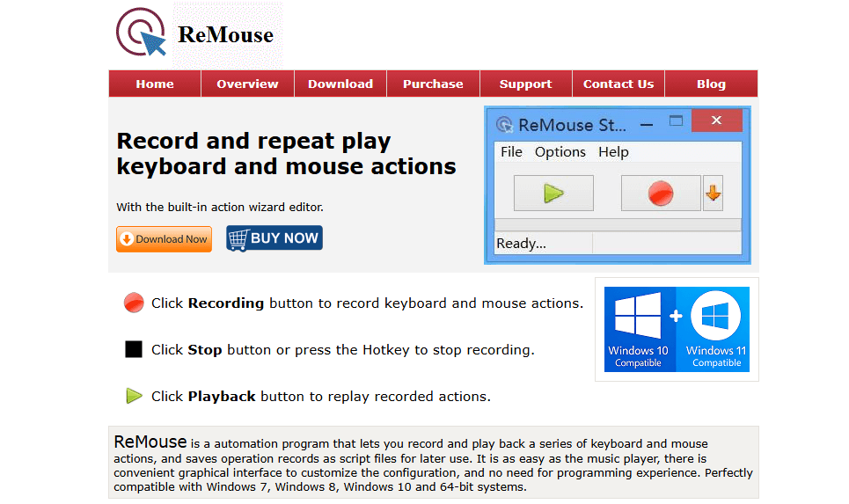Image resolution: width=849 pixels, height=504 pixels.
Task: Click the green Playback triangle icon in list
Action: [x=134, y=396]
